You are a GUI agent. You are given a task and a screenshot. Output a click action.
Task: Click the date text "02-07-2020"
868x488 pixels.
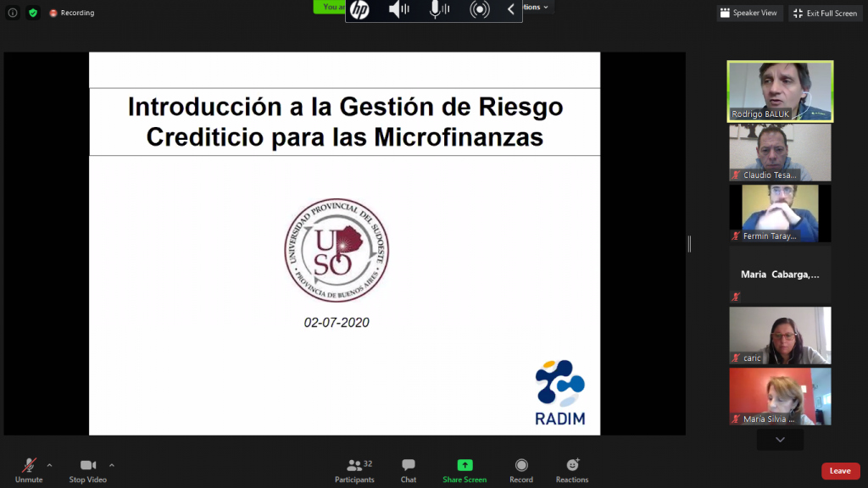coord(337,323)
